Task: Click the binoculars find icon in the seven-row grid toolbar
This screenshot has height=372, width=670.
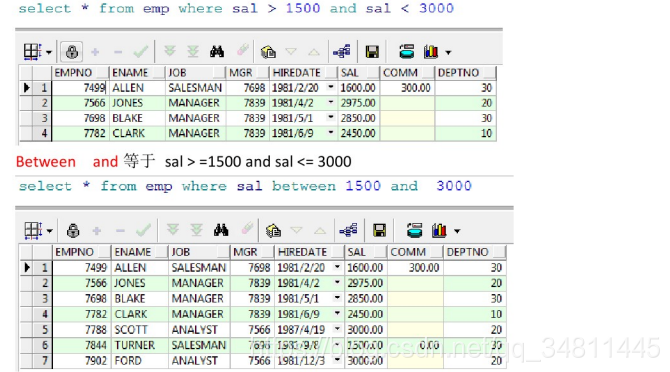Action: point(221,230)
